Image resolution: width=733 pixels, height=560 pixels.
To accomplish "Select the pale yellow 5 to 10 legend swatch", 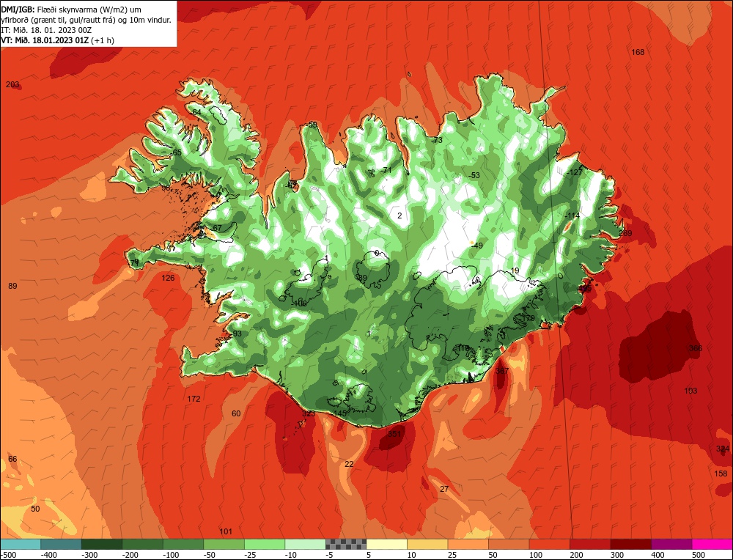I will click(386, 544).
